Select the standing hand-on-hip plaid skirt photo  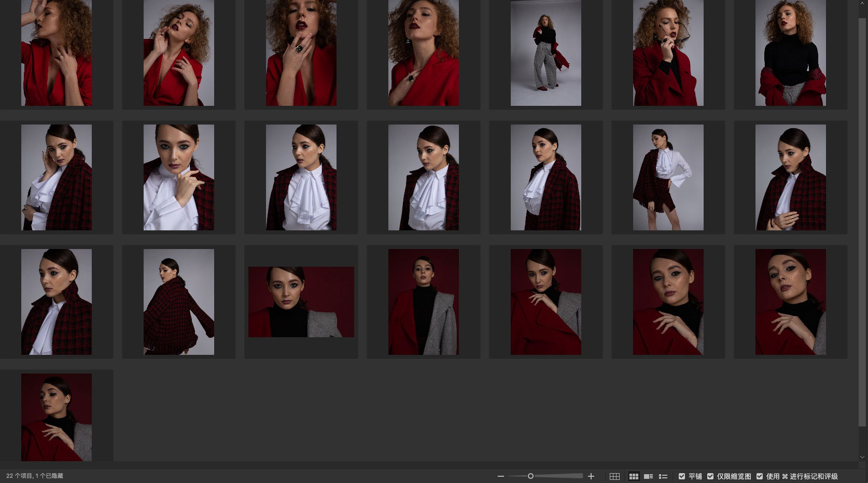tap(668, 177)
